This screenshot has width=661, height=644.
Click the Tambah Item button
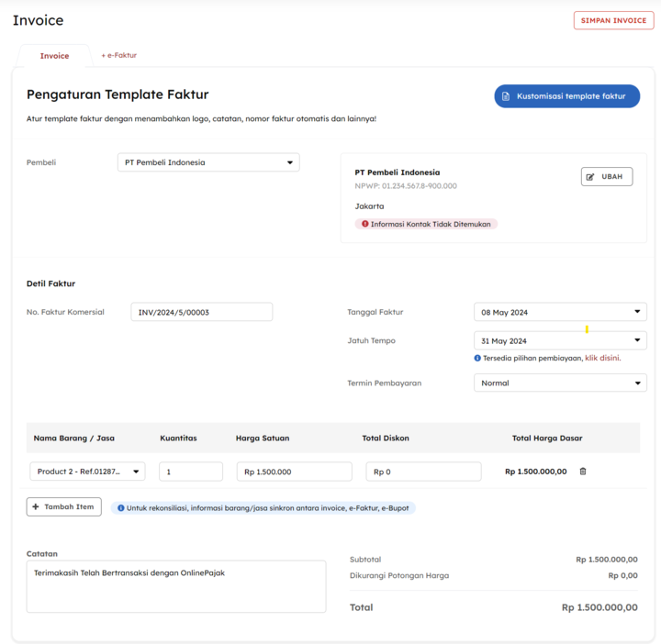tap(63, 506)
